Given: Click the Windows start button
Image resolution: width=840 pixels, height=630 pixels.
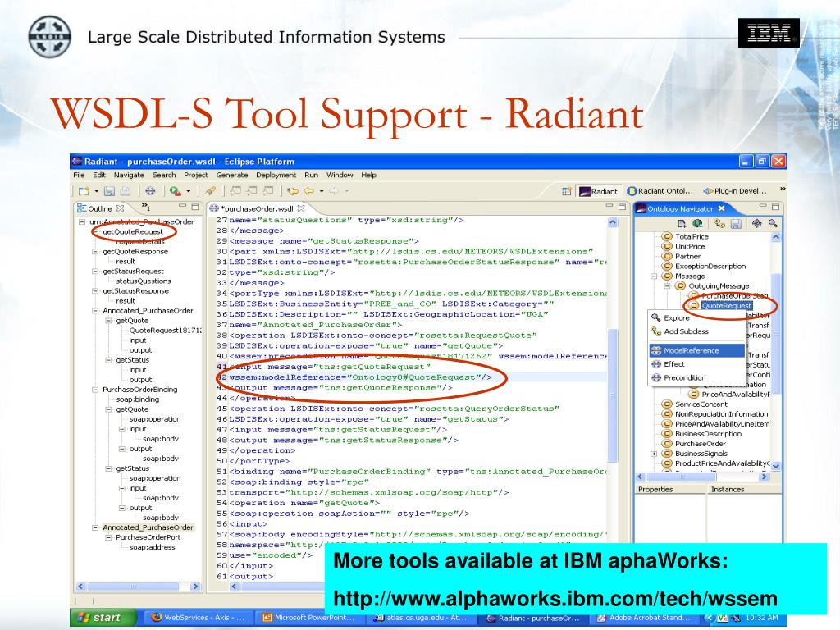Looking at the screenshot, I should click(x=103, y=617).
